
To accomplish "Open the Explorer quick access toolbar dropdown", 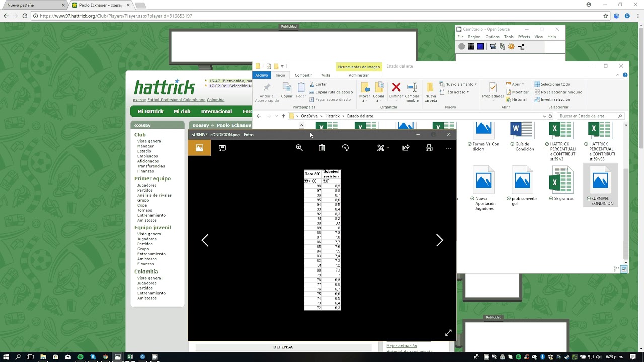I will point(282,66).
